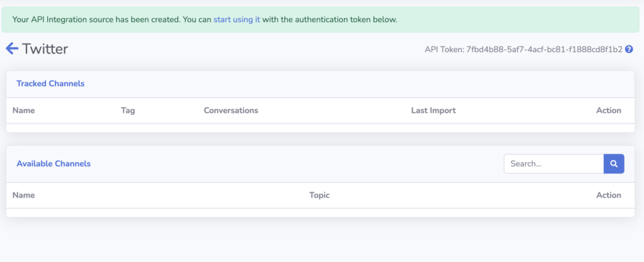Click the API token value 7fbd4b88
This screenshot has width=644, height=262.
(544, 50)
